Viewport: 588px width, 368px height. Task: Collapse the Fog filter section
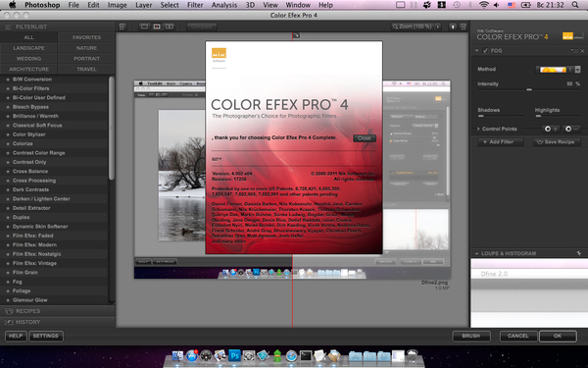(x=476, y=51)
